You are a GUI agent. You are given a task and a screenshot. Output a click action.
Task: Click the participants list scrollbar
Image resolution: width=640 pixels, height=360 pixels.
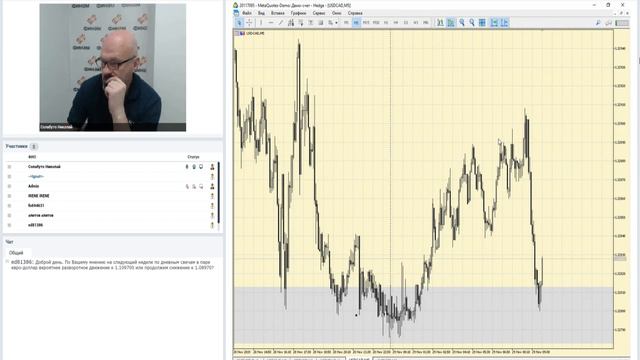coord(219,192)
